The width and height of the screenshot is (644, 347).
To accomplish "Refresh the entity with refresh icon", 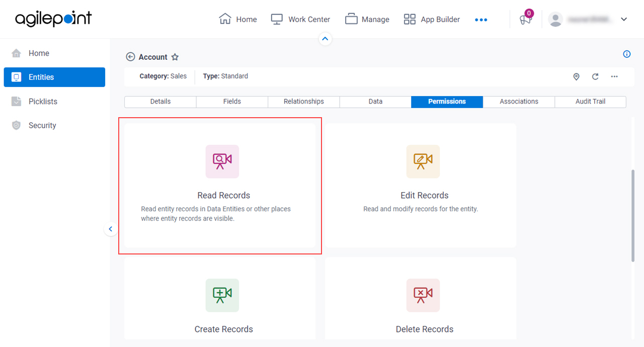I will tap(595, 76).
